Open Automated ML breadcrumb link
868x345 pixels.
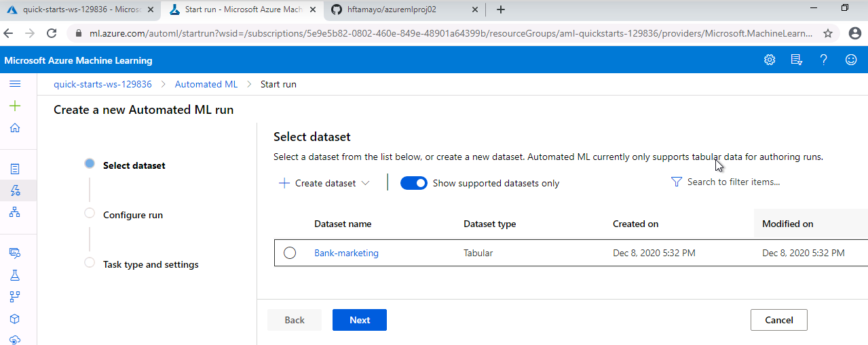[x=206, y=84]
